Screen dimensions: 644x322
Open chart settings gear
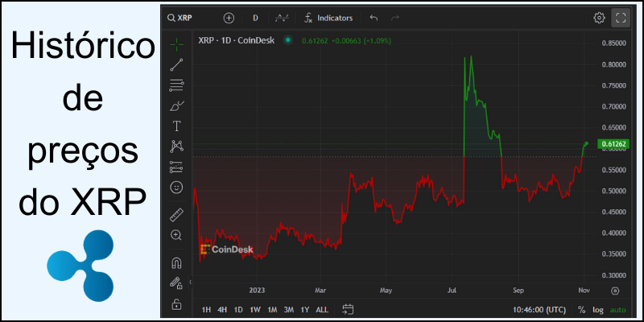599,18
